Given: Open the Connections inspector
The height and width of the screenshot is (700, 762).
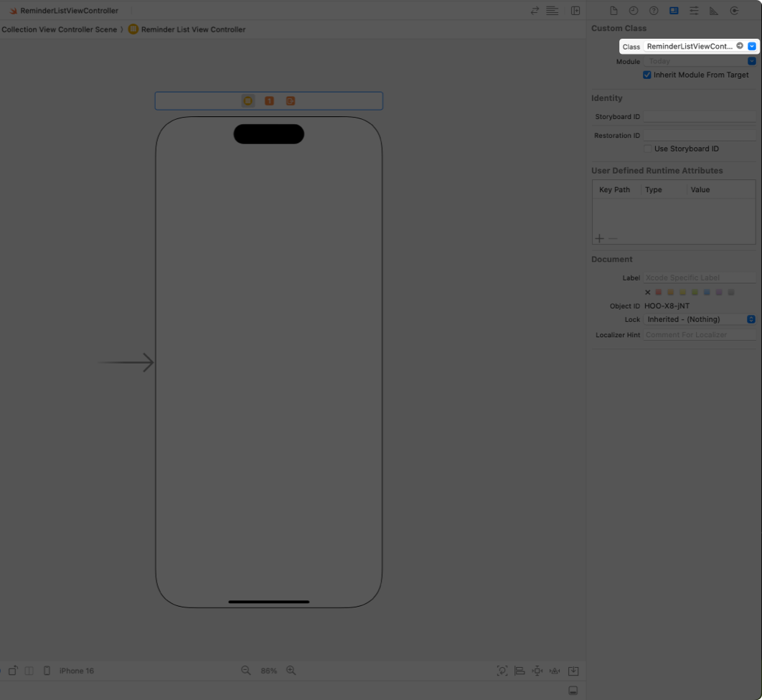Looking at the screenshot, I should [x=733, y=10].
